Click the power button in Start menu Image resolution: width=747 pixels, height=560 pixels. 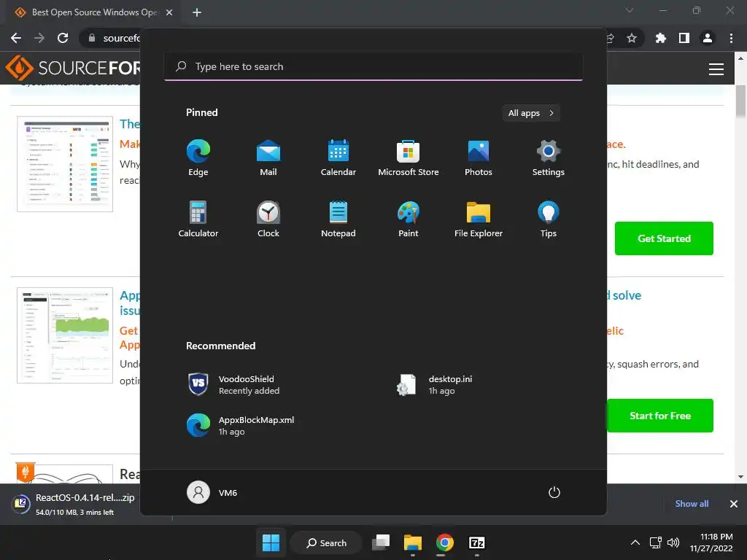click(554, 492)
